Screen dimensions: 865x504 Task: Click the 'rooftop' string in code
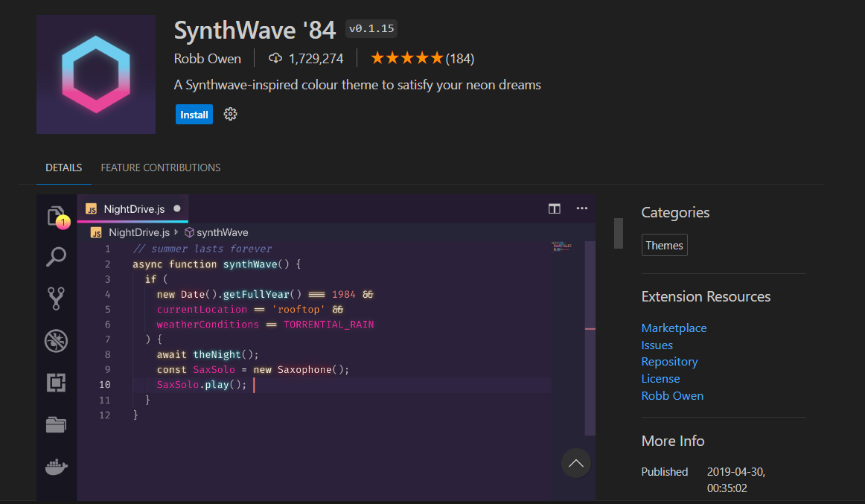299,310
